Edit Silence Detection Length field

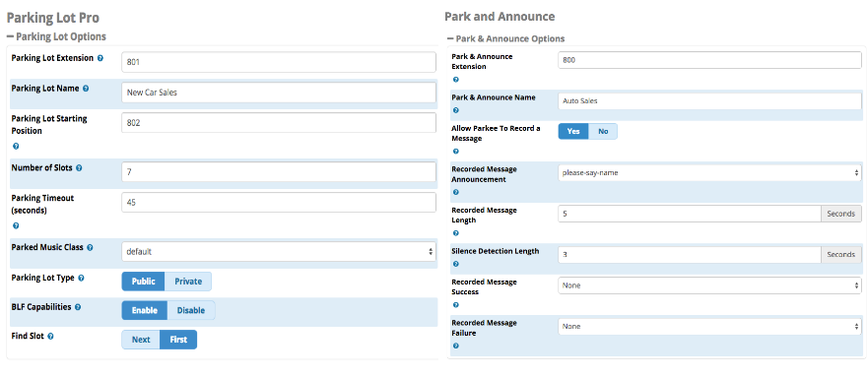[x=690, y=255]
